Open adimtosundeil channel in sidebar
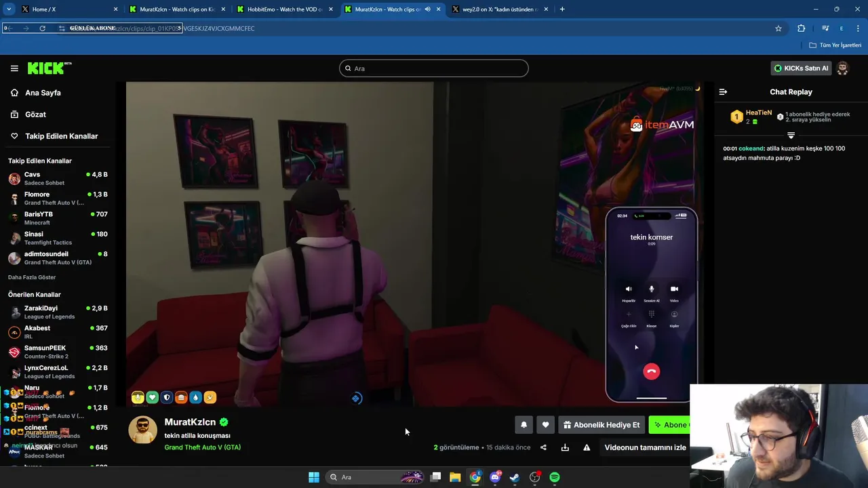The image size is (868, 488). coord(58,258)
